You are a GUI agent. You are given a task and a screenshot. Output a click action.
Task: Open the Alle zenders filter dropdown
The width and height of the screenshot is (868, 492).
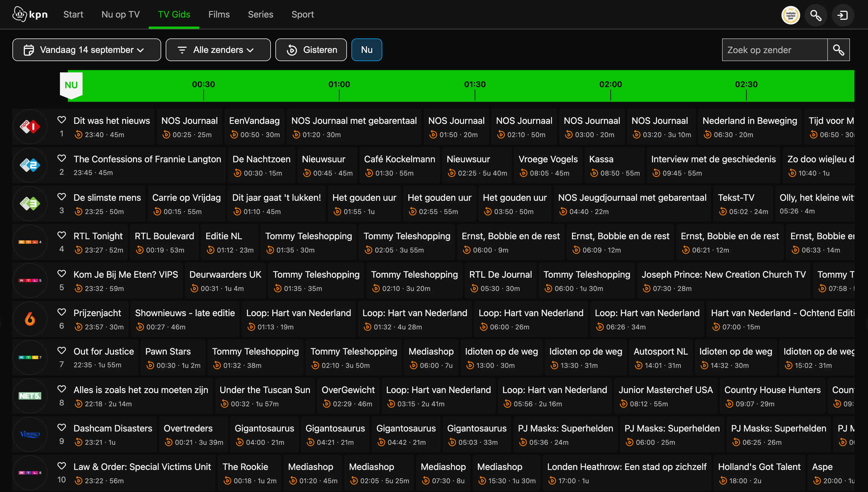coord(218,50)
